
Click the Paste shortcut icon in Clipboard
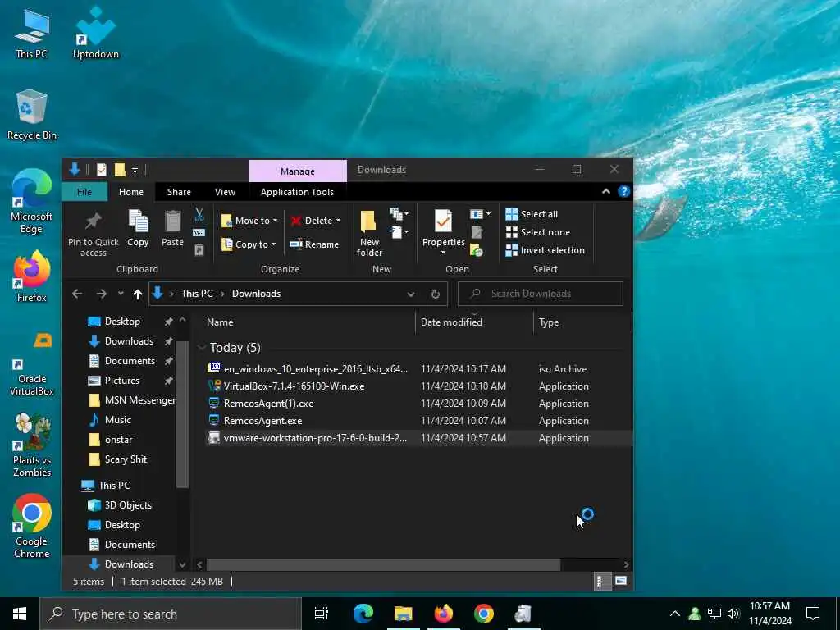click(x=199, y=250)
